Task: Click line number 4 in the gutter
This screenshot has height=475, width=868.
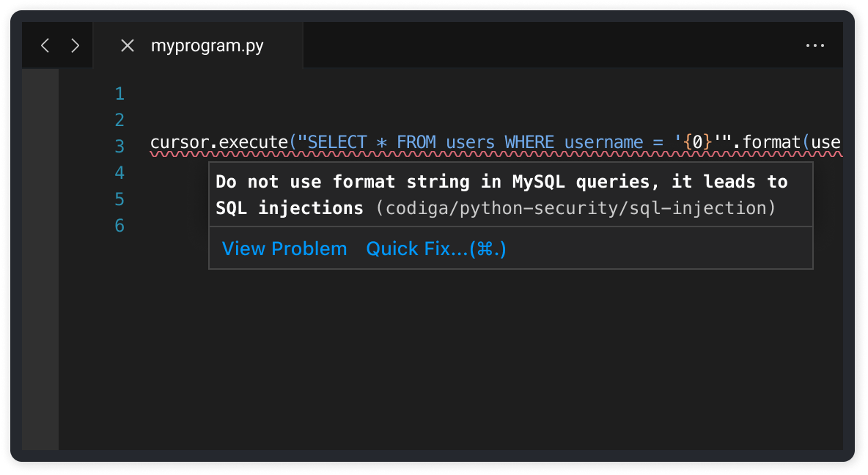Action: click(x=119, y=172)
